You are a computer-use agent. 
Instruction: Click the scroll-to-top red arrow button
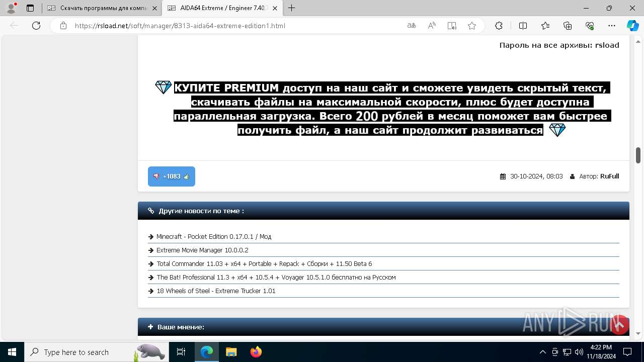coord(619,325)
